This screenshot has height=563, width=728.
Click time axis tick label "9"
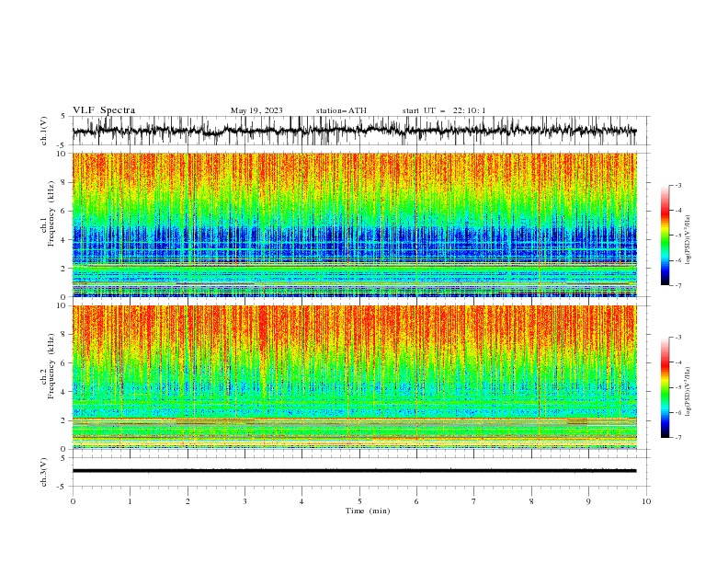588,501
